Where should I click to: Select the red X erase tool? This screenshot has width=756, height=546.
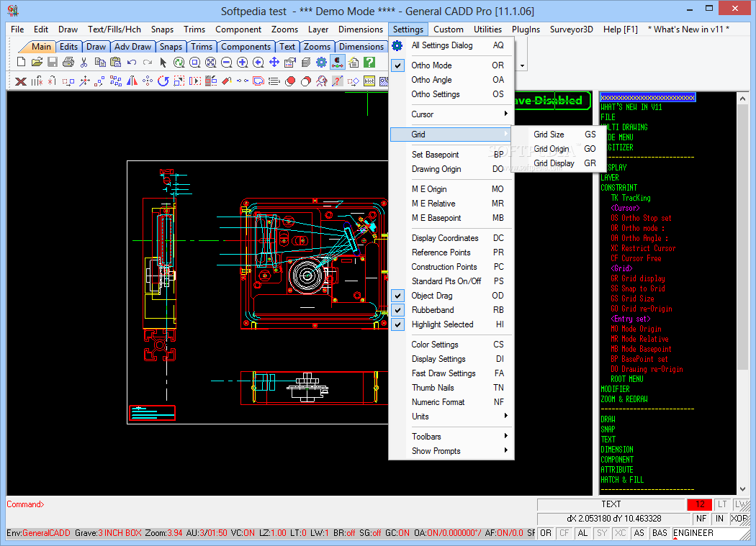pos(21,81)
